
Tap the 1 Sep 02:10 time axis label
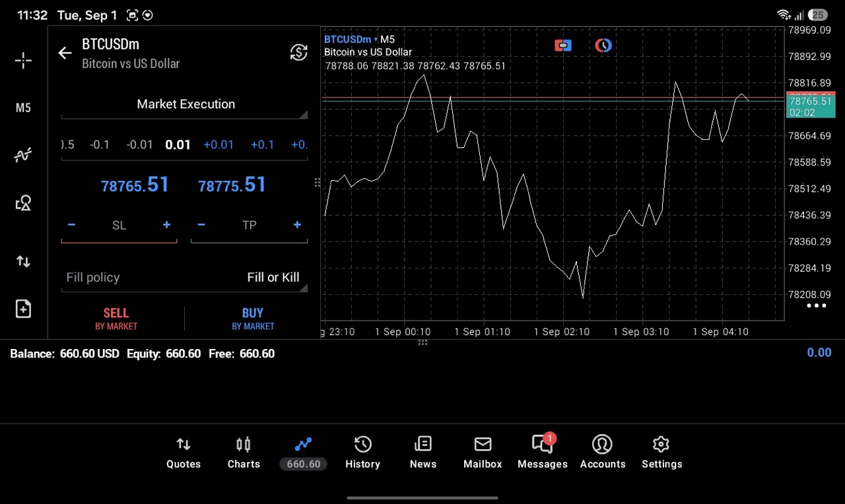point(562,332)
